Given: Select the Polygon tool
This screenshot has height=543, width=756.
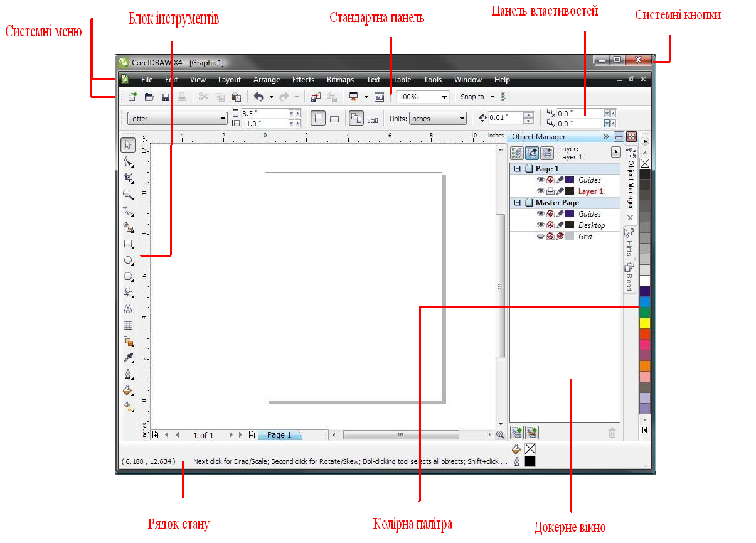Looking at the screenshot, I should (x=128, y=276).
